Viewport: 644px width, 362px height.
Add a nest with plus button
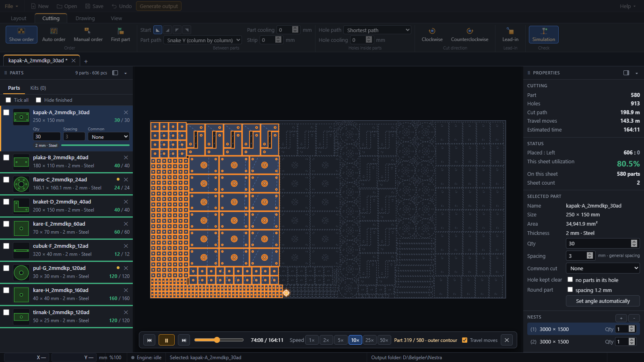[621, 318]
